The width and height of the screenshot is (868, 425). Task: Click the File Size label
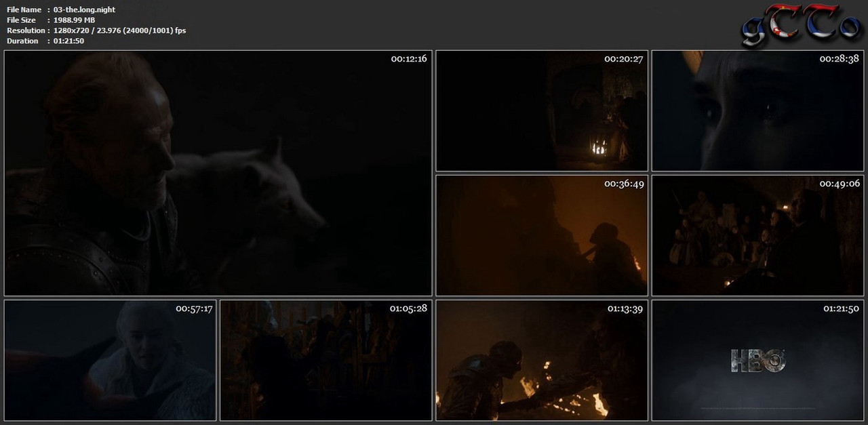pyautogui.click(x=21, y=20)
